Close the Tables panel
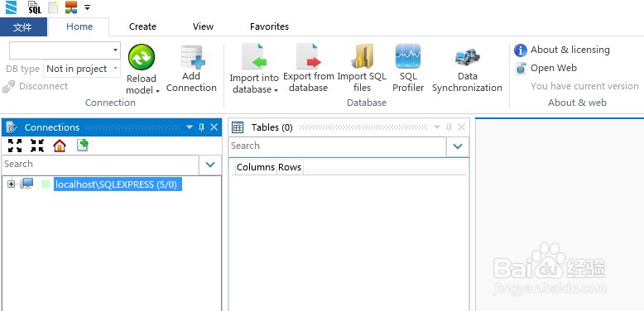The height and width of the screenshot is (311, 644). tap(462, 127)
